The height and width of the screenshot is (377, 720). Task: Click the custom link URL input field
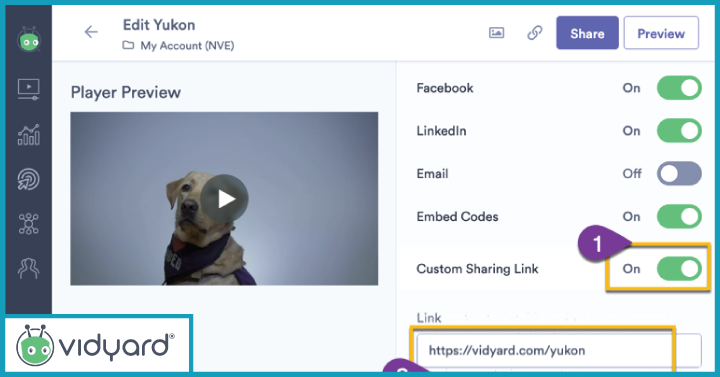pyautogui.click(x=559, y=350)
